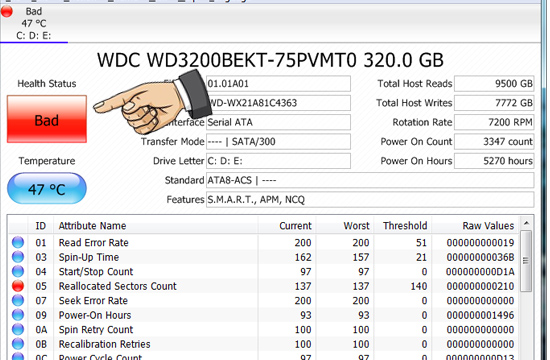
Task: Click the blue status icon for Seek Error Rate
Action: (x=18, y=300)
